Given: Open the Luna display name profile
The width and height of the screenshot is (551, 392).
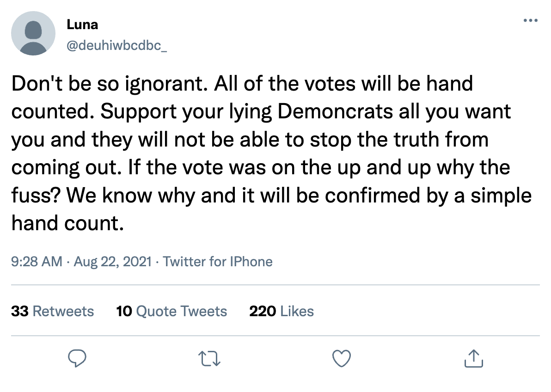Looking at the screenshot, I should tap(82, 24).
